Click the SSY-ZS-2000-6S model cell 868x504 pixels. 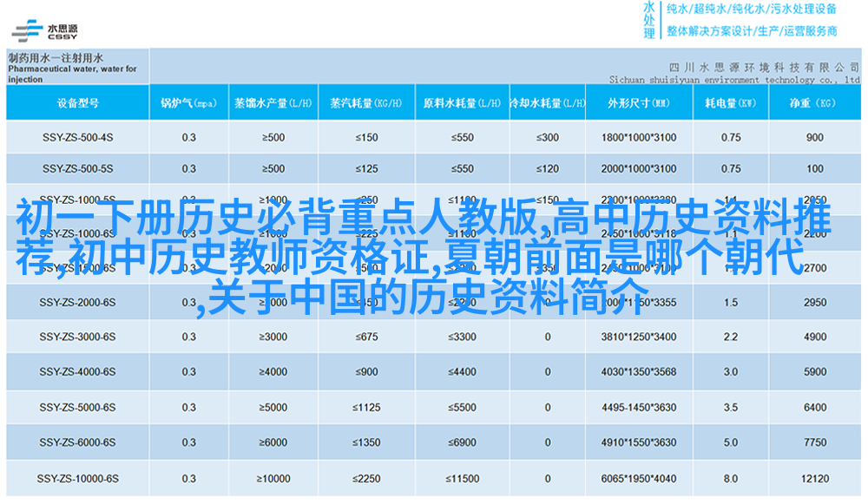[78, 303]
